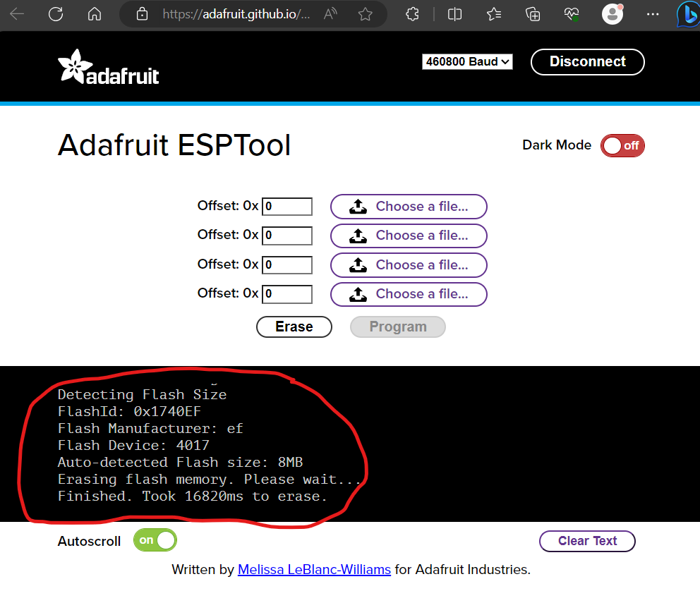Viewport: 700px width, 591px height.
Task: Click the 'Flash Device: 4017' log line
Action: point(133,445)
